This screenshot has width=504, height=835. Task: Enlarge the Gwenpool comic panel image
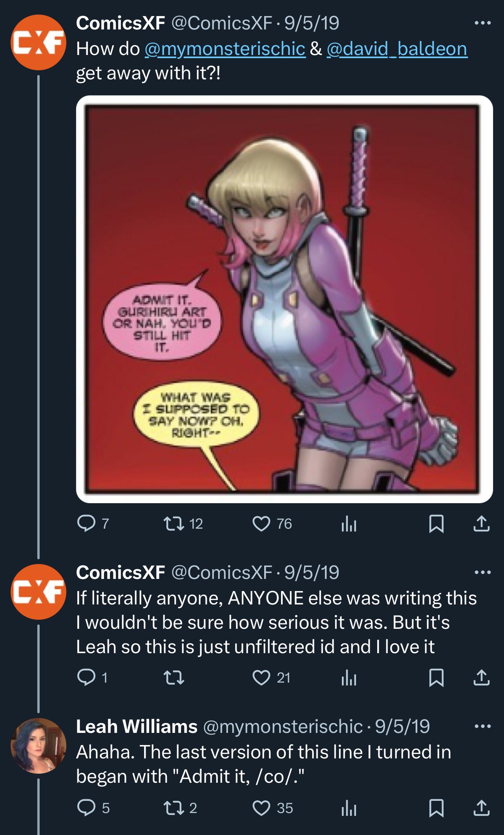pyautogui.click(x=284, y=299)
